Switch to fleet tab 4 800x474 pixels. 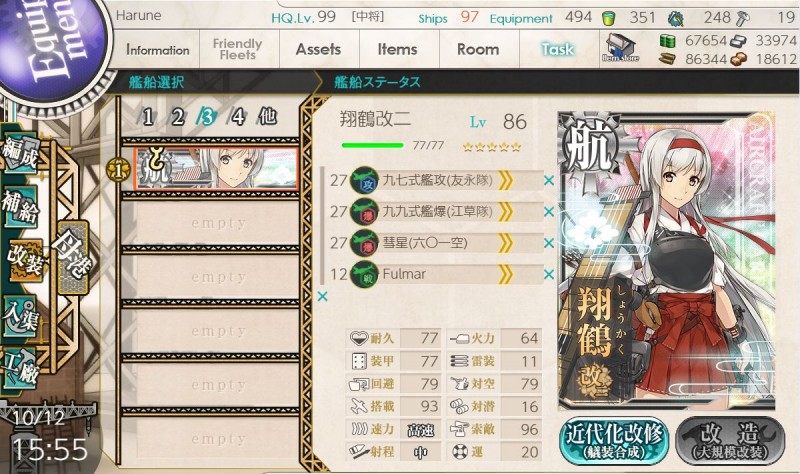237,117
